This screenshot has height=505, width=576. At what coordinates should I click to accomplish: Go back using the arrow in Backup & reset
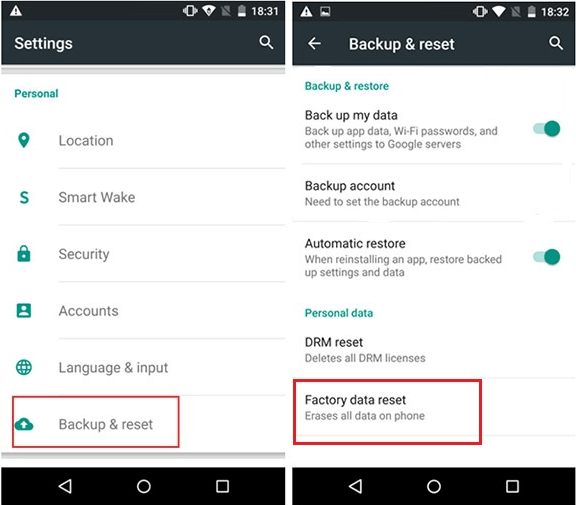pos(314,43)
